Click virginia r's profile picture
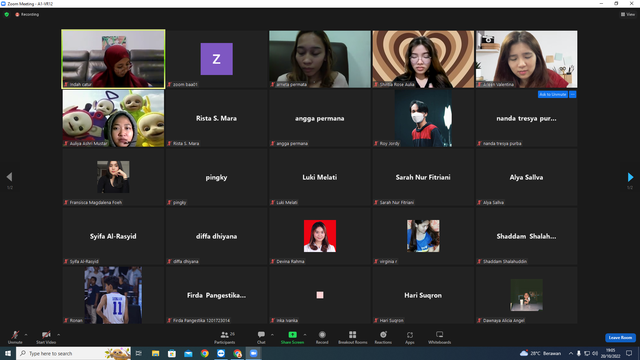Screen dimensions: 640x360 [423, 236]
